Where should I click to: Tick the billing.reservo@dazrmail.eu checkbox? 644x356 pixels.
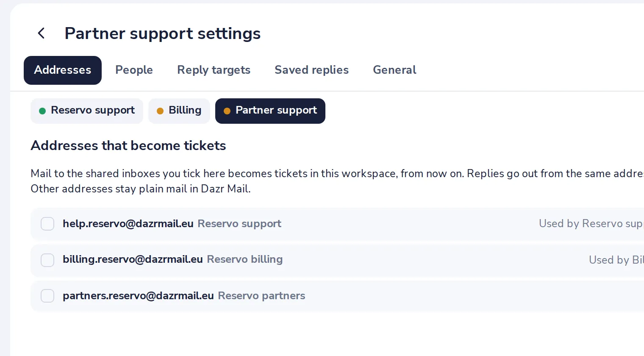click(x=47, y=260)
